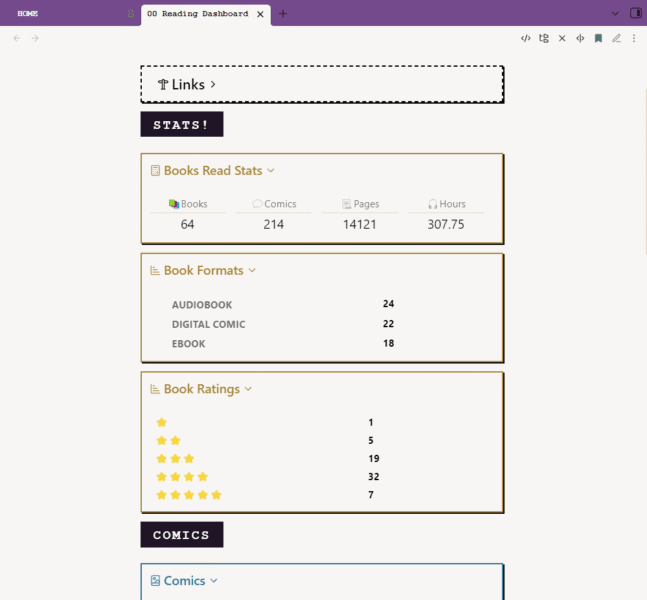Viewport: 647px width, 600px height.
Task: Click the bookmark icon in the note toolbar
Action: [598, 38]
